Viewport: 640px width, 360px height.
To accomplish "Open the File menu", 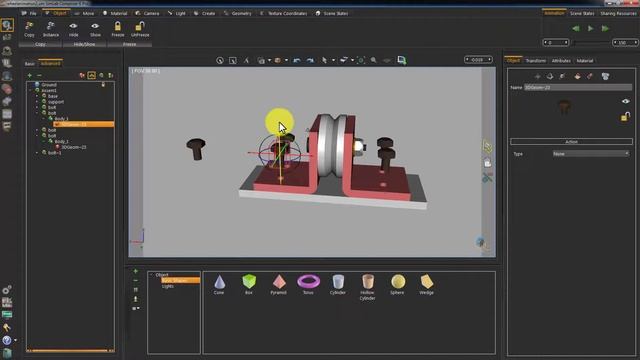I will click(x=29, y=13).
